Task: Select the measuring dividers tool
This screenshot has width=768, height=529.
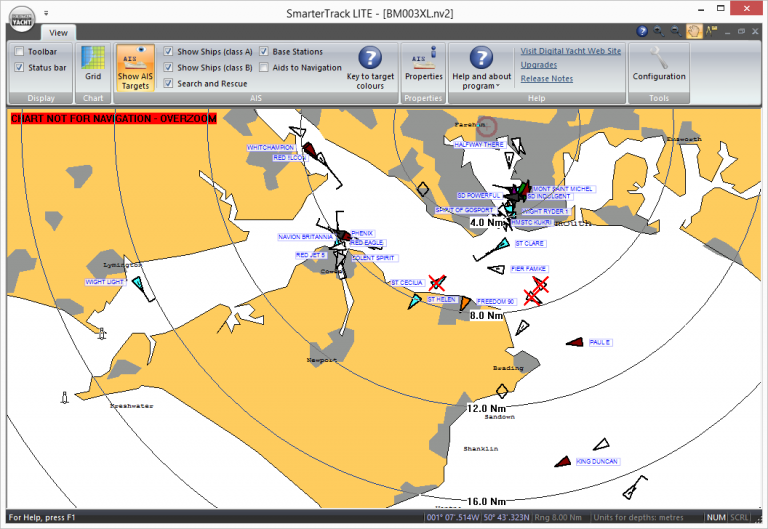Action: click(x=713, y=32)
